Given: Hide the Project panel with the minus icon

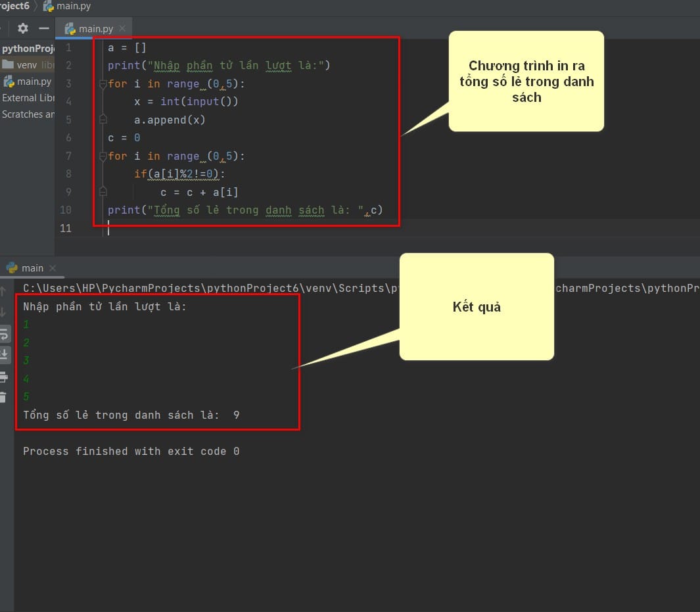Looking at the screenshot, I should (x=44, y=28).
